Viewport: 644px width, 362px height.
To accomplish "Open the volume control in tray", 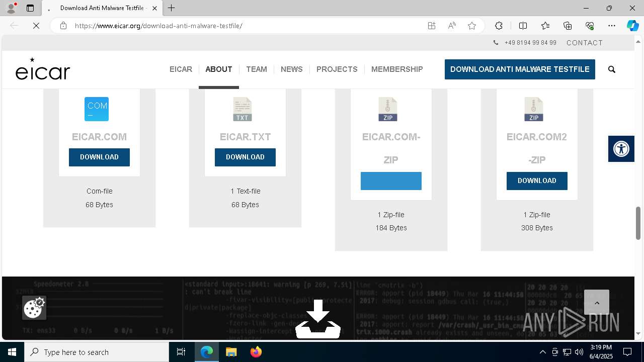I will click(579, 352).
